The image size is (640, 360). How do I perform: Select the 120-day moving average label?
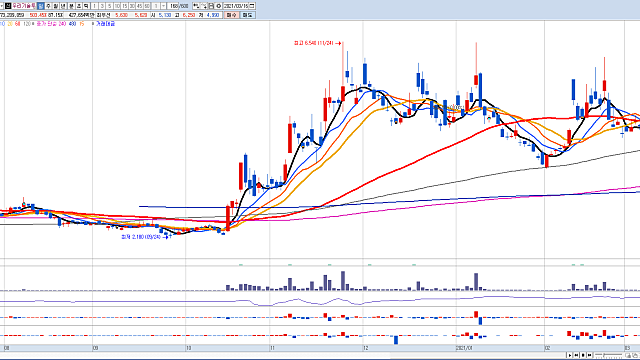tap(27, 24)
